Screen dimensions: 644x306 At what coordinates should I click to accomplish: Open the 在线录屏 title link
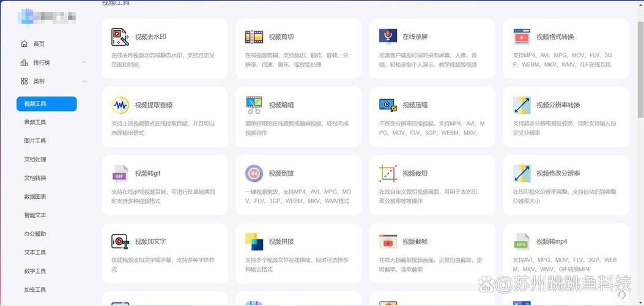[415, 37]
